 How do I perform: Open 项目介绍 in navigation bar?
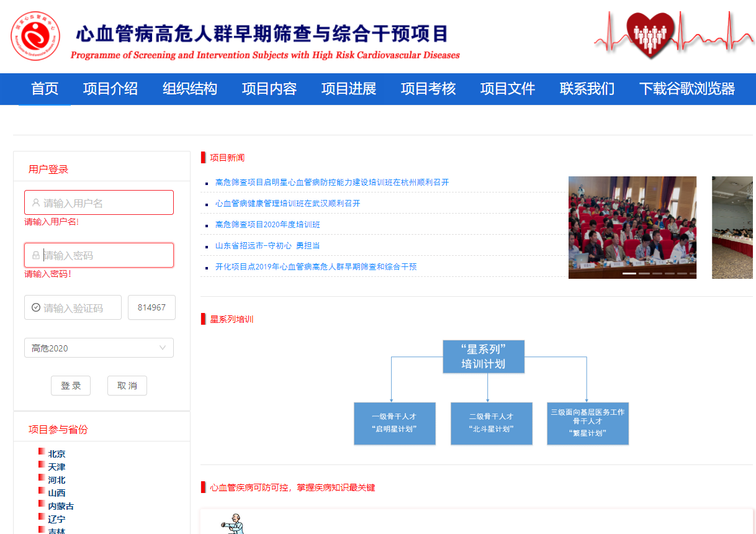coord(110,89)
